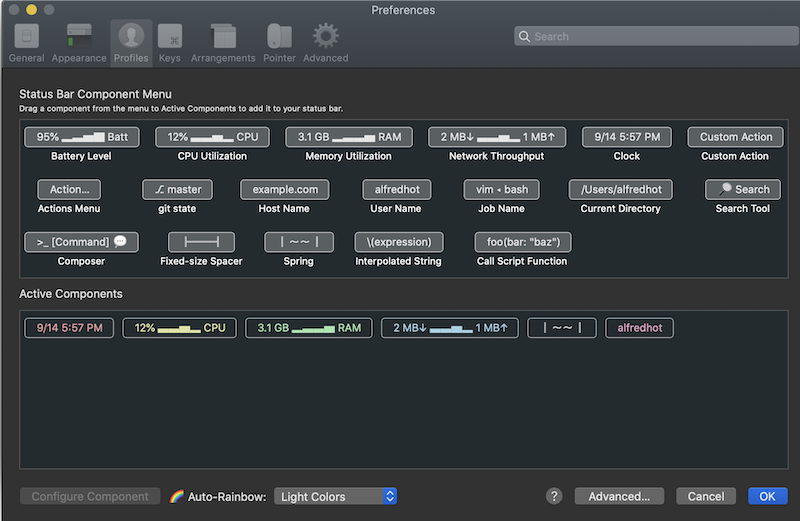Select the active red Clock component

69,328
